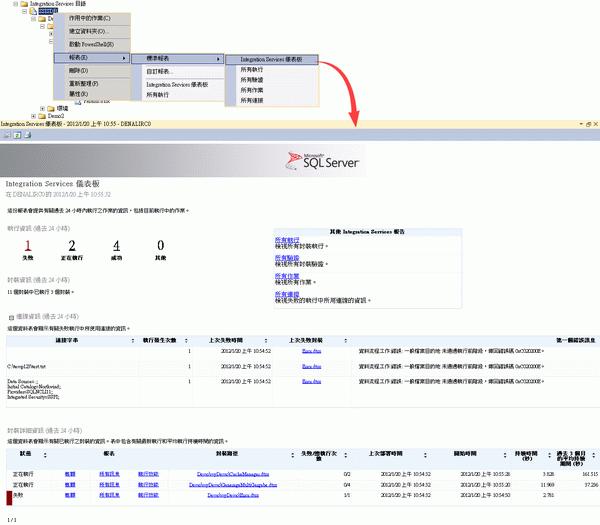
Task: Open overview link in first 正在執行 row
Action: tap(70, 474)
